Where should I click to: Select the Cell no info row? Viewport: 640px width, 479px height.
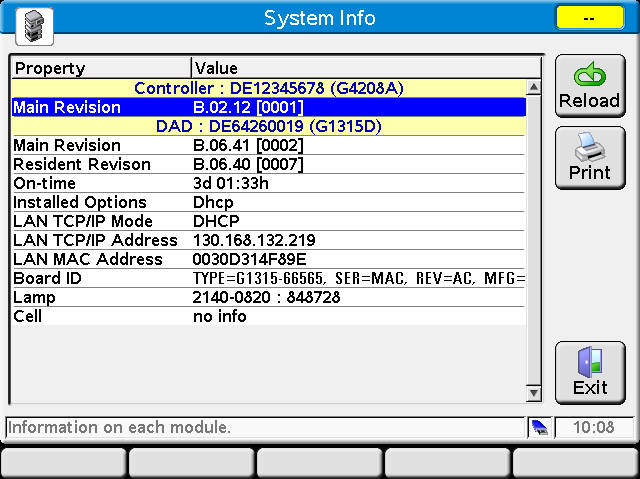point(269,316)
